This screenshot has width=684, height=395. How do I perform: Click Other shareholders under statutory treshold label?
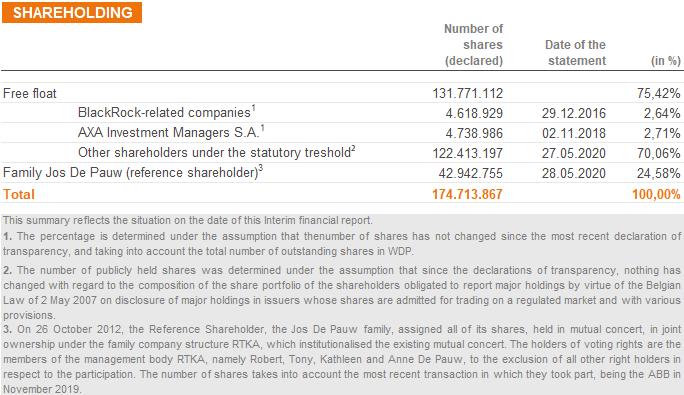[216, 152]
